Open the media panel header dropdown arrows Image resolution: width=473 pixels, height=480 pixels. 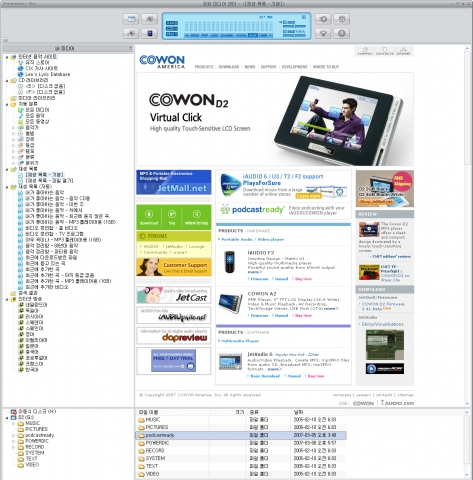130,49
